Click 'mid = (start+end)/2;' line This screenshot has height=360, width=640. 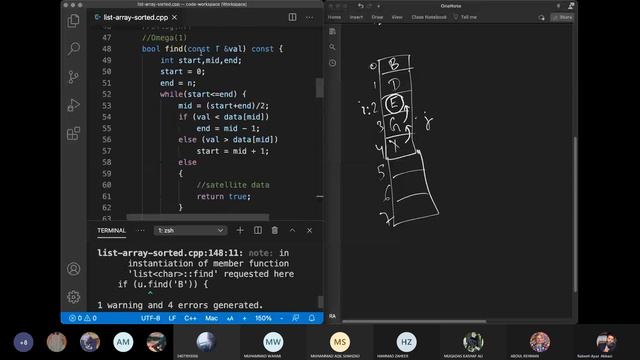point(224,106)
